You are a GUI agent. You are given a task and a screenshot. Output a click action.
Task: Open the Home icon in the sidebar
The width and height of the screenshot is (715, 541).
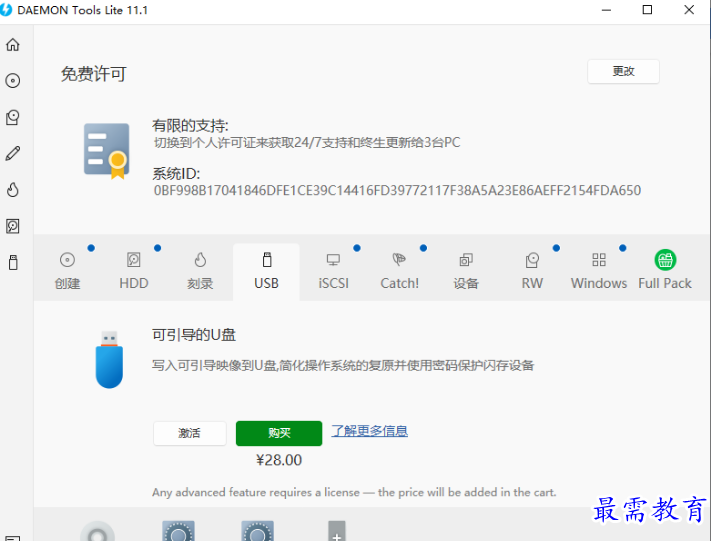(13, 44)
